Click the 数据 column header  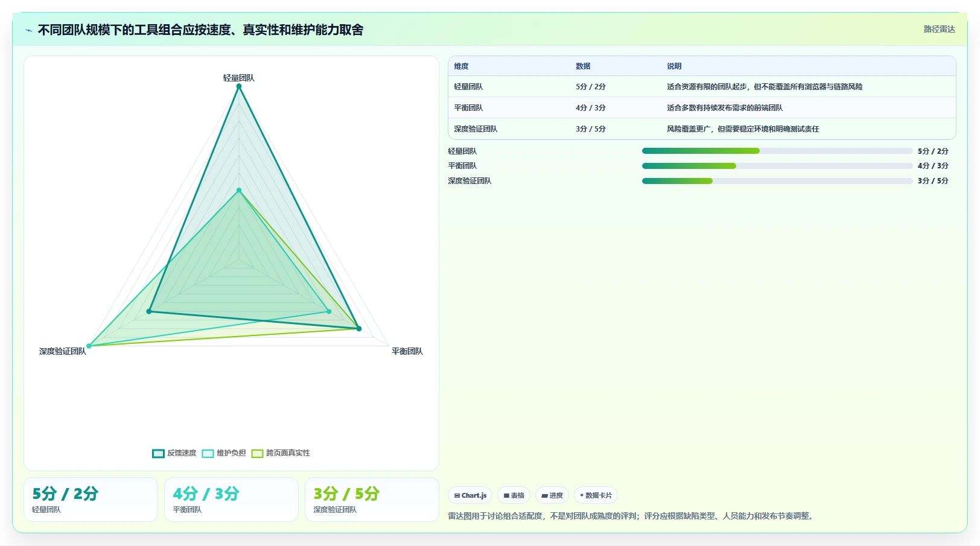(x=583, y=66)
